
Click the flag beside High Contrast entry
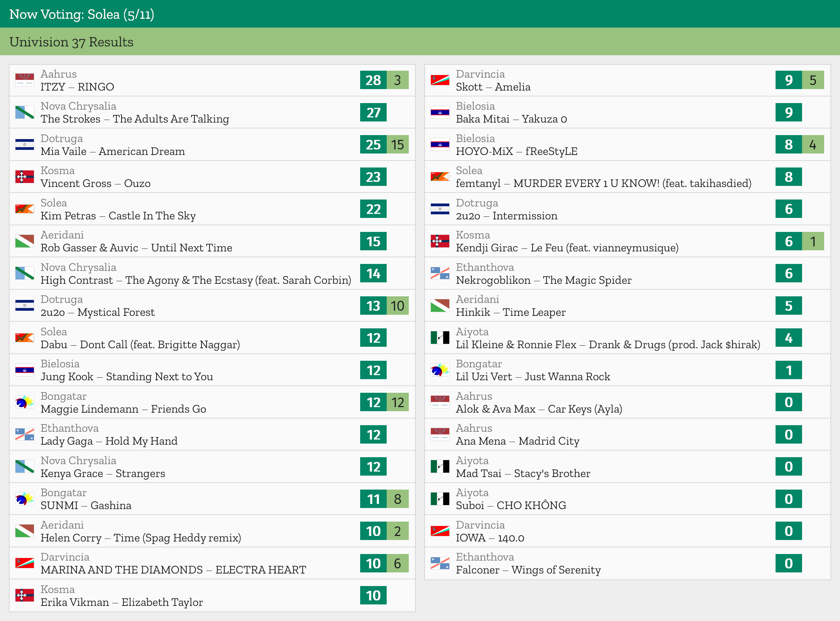[24, 273]
